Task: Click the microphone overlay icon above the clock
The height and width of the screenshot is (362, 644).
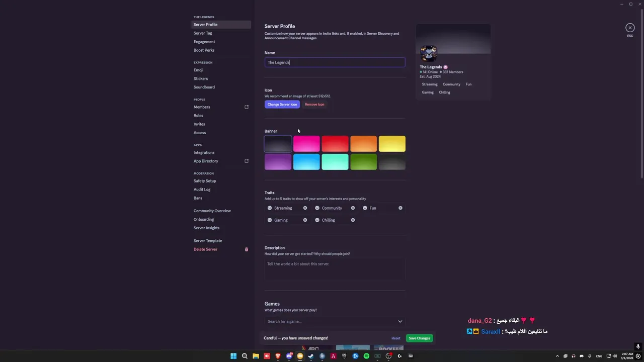Action: pyautogui.click(x=638, y=346)
